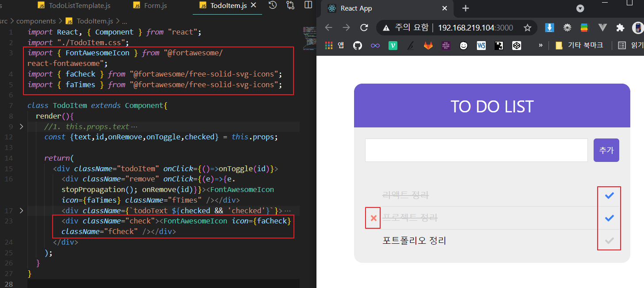The image size is (644, 288).
Task: Reload the React App page
Action: 364,27
